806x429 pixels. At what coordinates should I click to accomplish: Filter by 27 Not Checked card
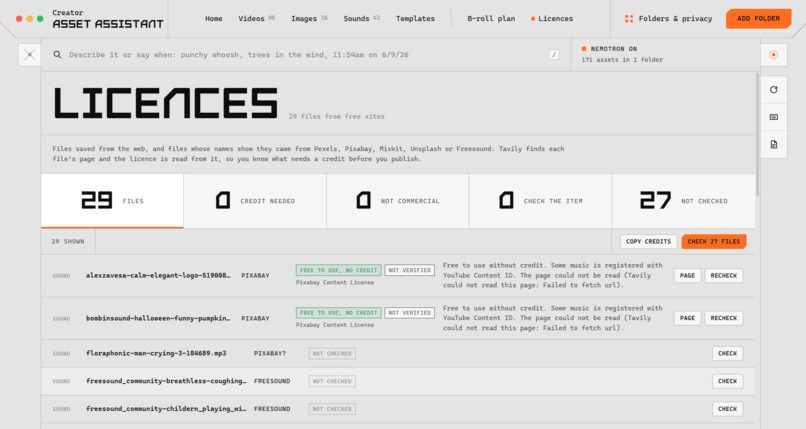pos(684,201)
